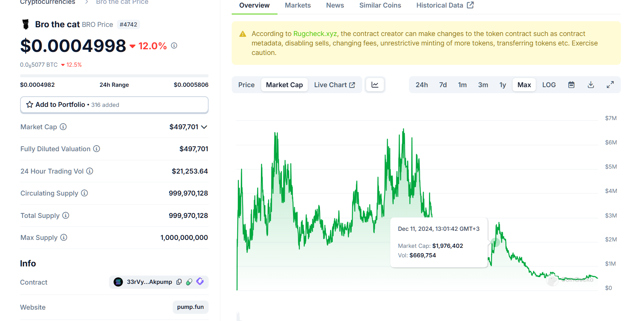Click the 0.0₈5077 BTC price text
The width and height of the screenshot is (644, 321).
[x=39, y=65]
